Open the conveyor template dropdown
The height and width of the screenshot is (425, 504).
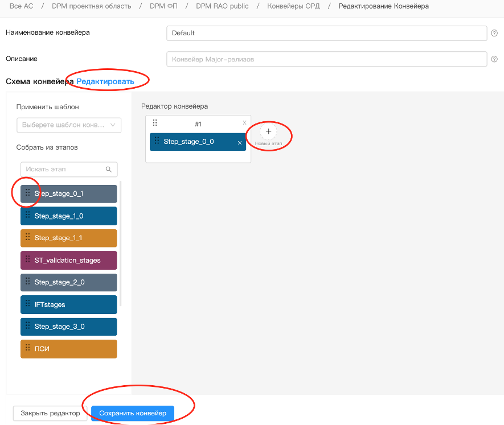(69, 125)
